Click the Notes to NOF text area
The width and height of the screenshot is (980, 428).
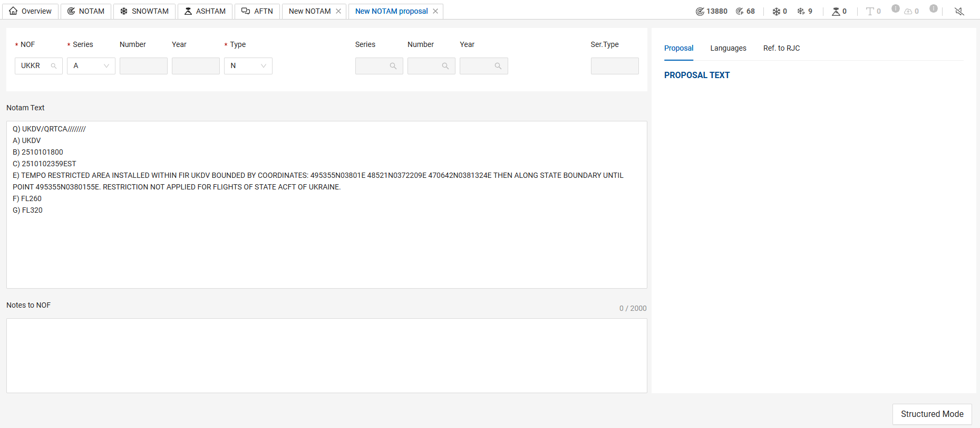pos(327,356)
